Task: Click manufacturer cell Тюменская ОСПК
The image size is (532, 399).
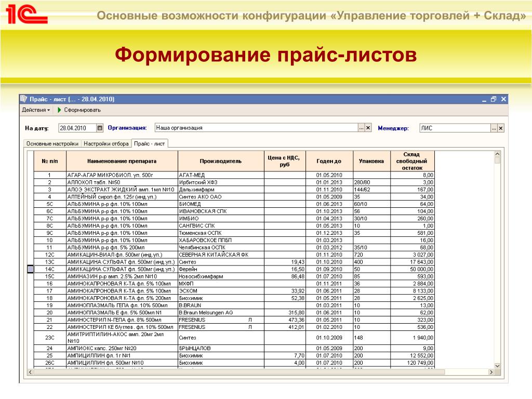Action: (x=221, y=233)
